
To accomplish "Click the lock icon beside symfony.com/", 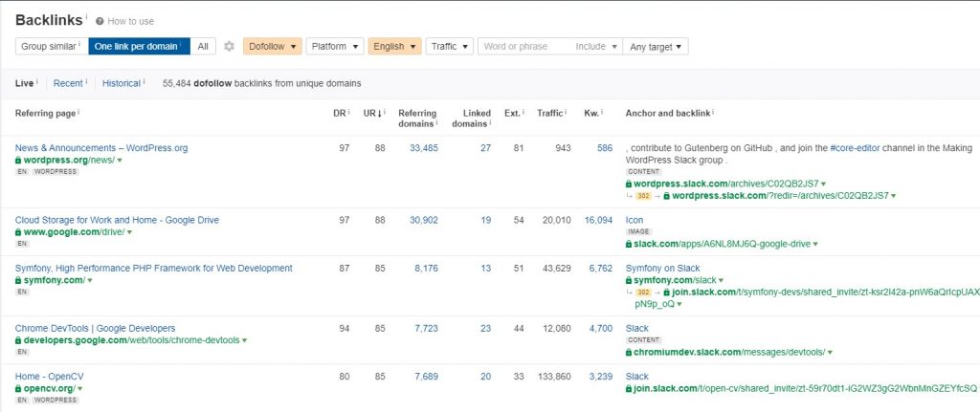I will click(x=19, y=280).
